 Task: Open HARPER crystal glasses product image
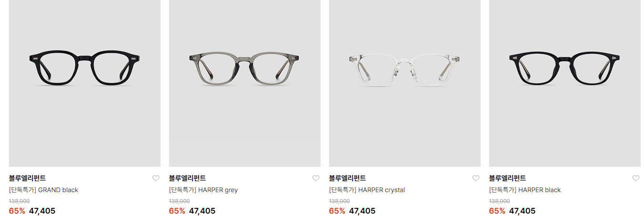coord(405,83)
